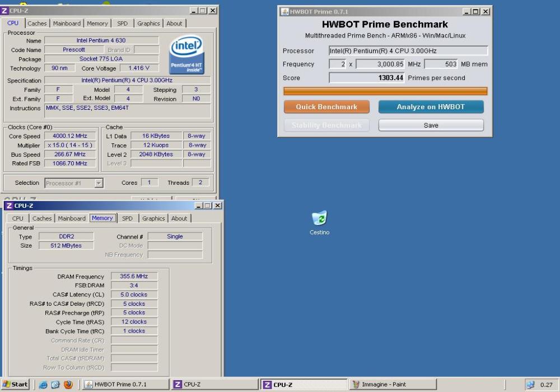Click the Code Name value Prescott
This screenshot has width=560, height=392.
click(74, 50)
